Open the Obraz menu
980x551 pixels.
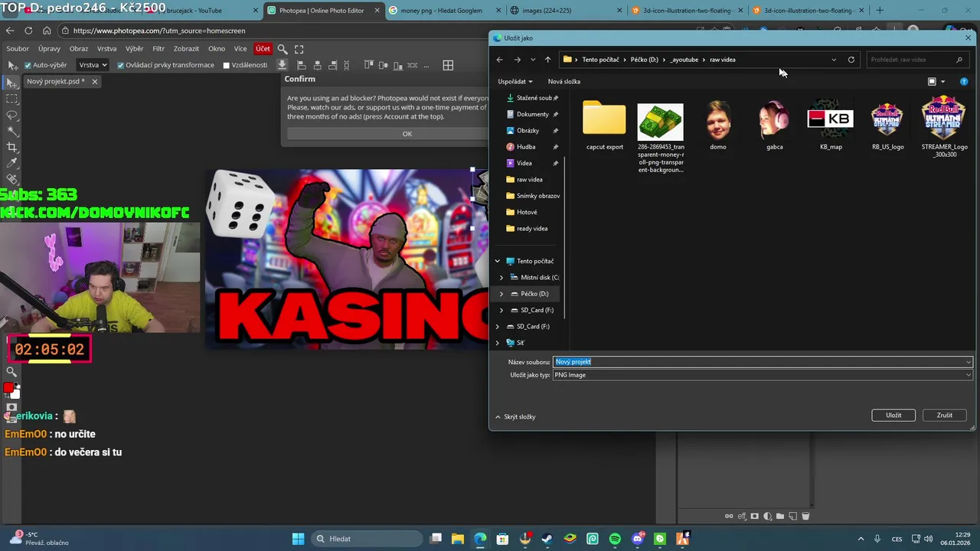point(79,48)
